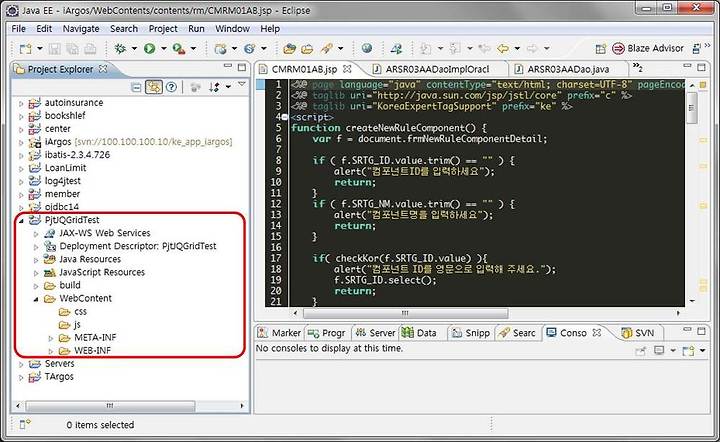This screenshot has width=720, height=442.
Task: Close the Console view tab
Action: pos(596,332)
